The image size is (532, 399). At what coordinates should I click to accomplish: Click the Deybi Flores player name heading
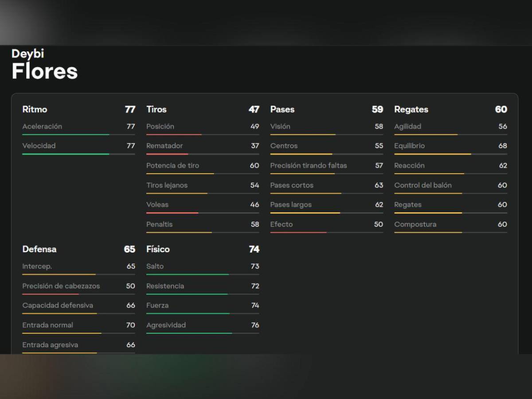click(44, 65)
